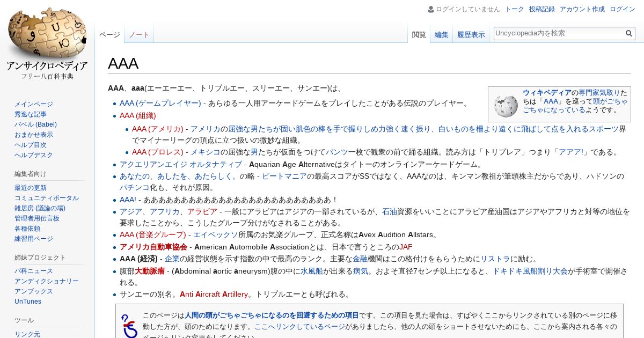Click red link 大動脈瘤
Screen dimensions: 644x338
coord(150,271)
